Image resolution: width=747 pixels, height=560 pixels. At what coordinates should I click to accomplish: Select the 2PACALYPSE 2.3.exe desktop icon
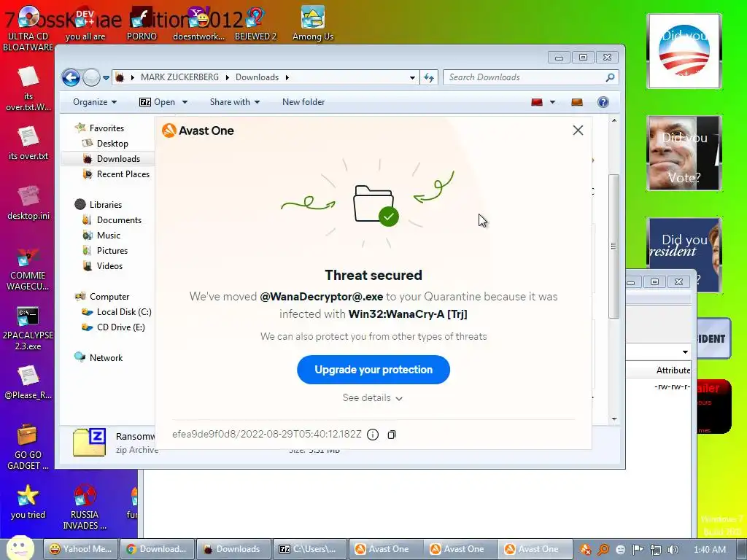coord(28,329)
